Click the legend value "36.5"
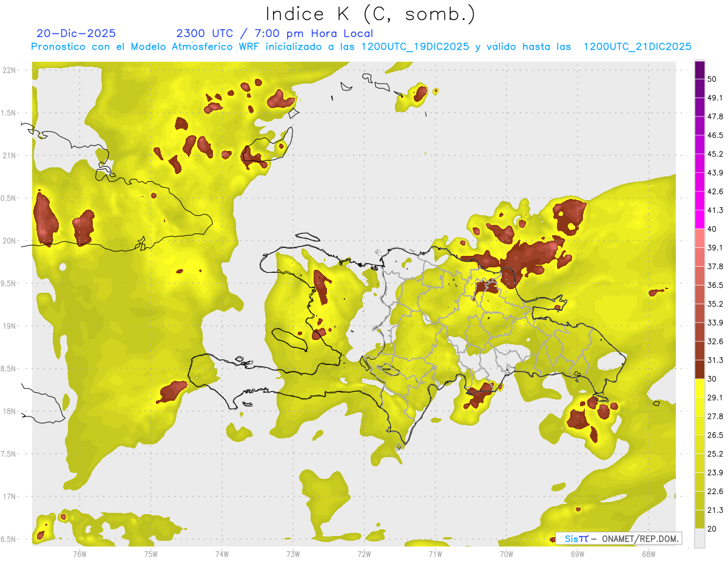This screenshot has height=562, width=728. [715, 286]
